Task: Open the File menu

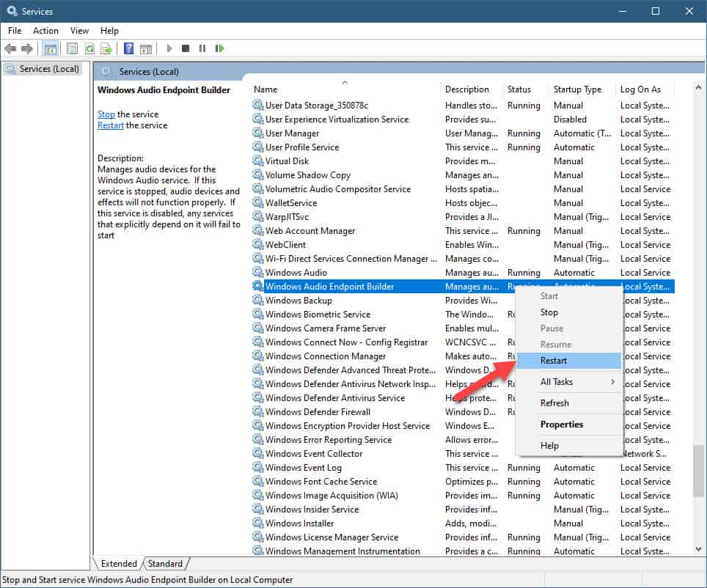Action: point(15,31)
